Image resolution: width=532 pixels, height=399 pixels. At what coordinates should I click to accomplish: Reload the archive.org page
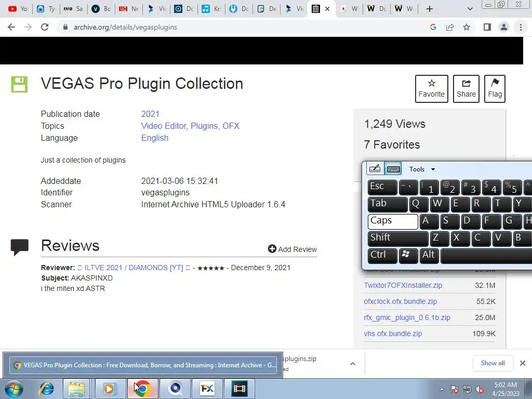[x=45, y=27]
